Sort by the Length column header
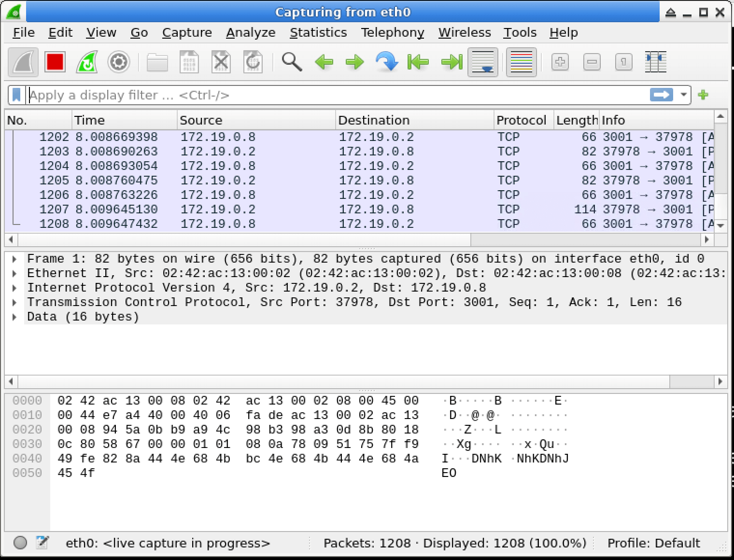 click(576, 120)
